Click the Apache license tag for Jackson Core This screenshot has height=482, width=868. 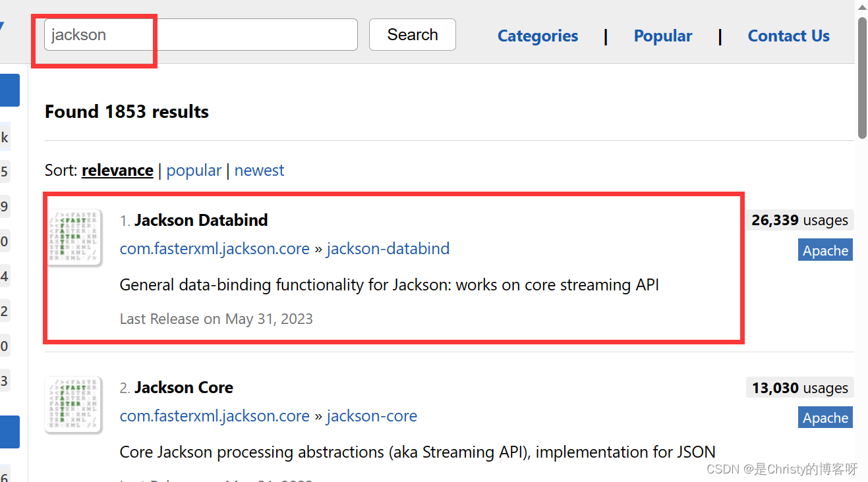(825, 417)
